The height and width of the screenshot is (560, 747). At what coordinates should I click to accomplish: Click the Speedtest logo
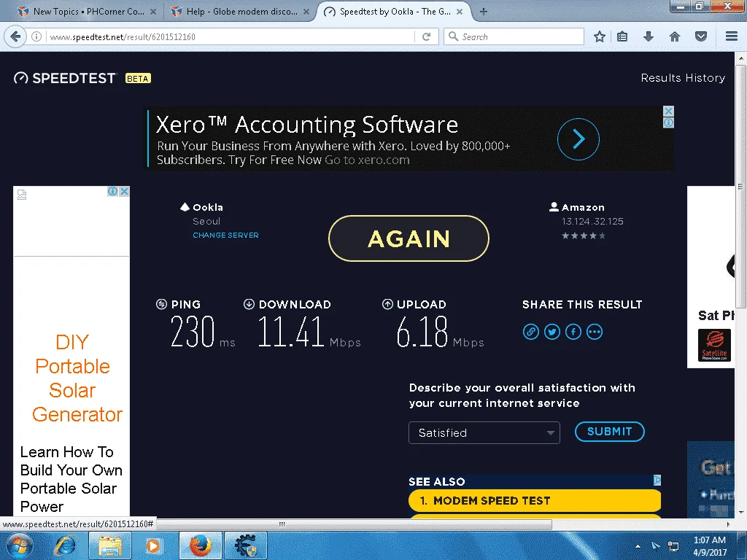point(65,78)
